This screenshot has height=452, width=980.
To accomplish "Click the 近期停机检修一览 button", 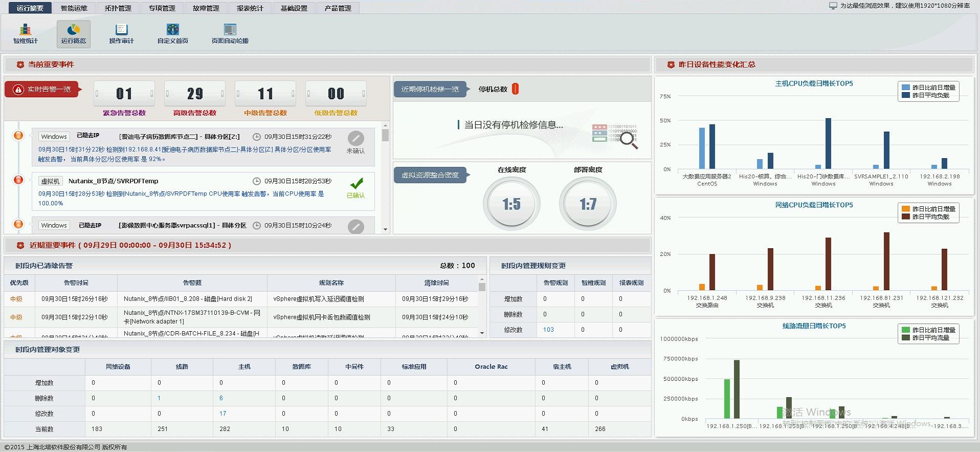I will point(430,90).
